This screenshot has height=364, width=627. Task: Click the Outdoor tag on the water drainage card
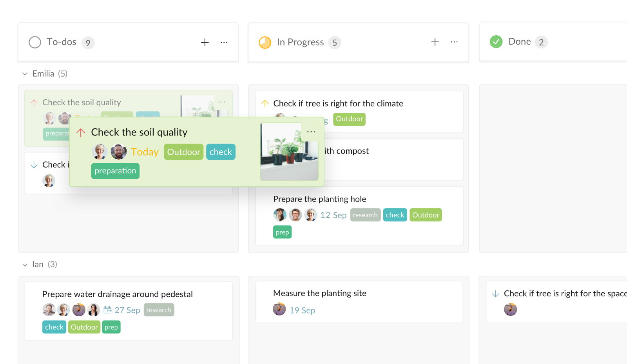click(84, 327)
